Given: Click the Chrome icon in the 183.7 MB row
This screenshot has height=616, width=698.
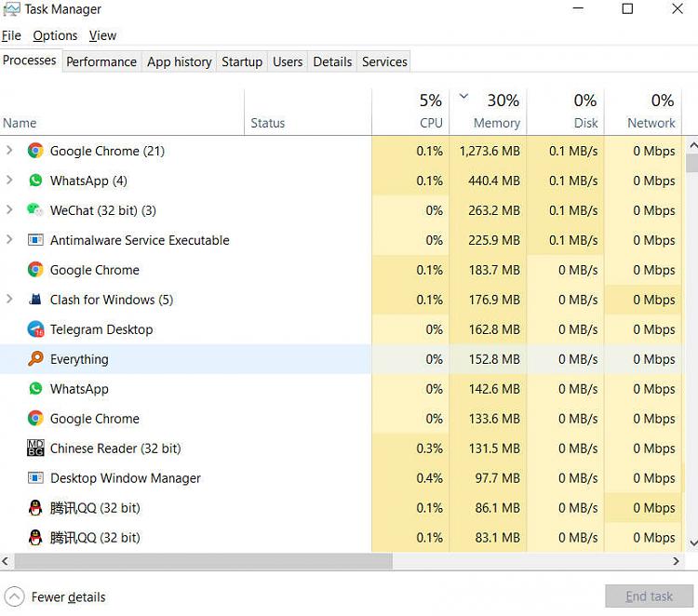Looking at the screenshot, I should [x=35, y=270].
